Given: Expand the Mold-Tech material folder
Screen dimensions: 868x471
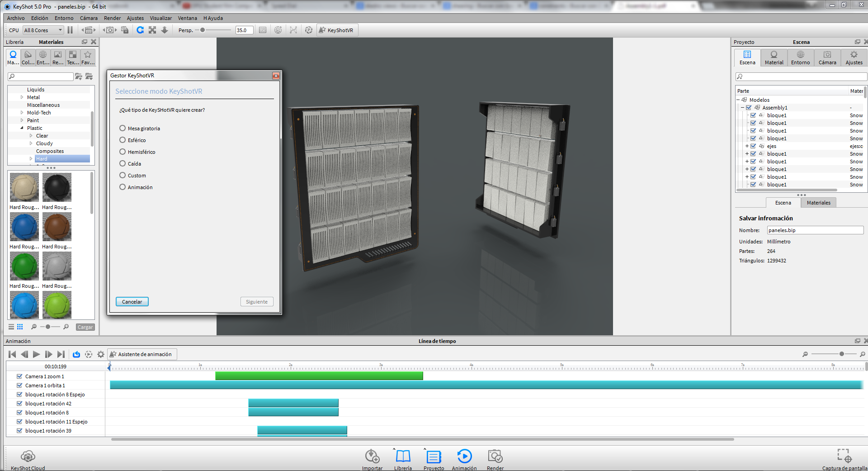Looking at the screenshot, I should coord(22,113).
